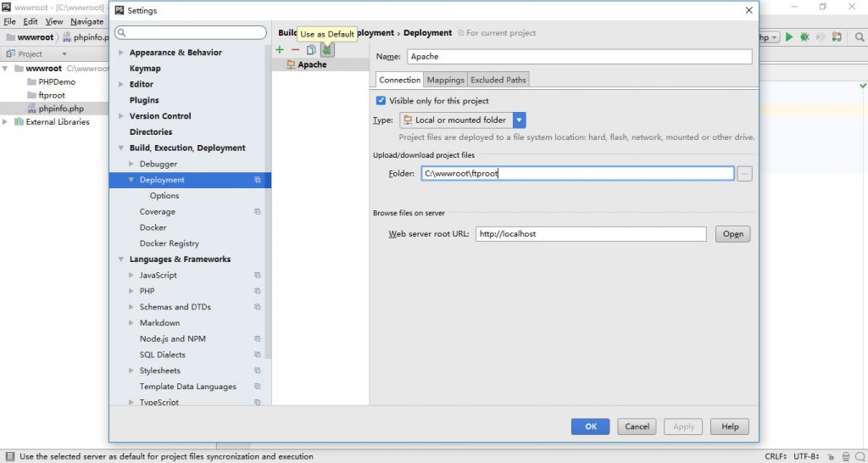Image resolution: width=868 pixels, height=463 pixels.
Task: Add a new deployment server
Action: pyautogui.click(x=280, y=50)
